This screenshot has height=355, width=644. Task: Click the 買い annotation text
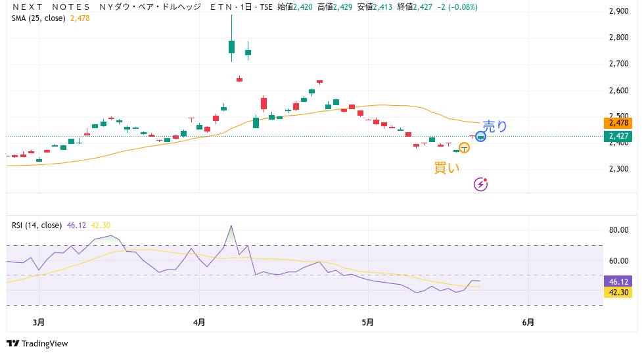click(x=447, y=168)
